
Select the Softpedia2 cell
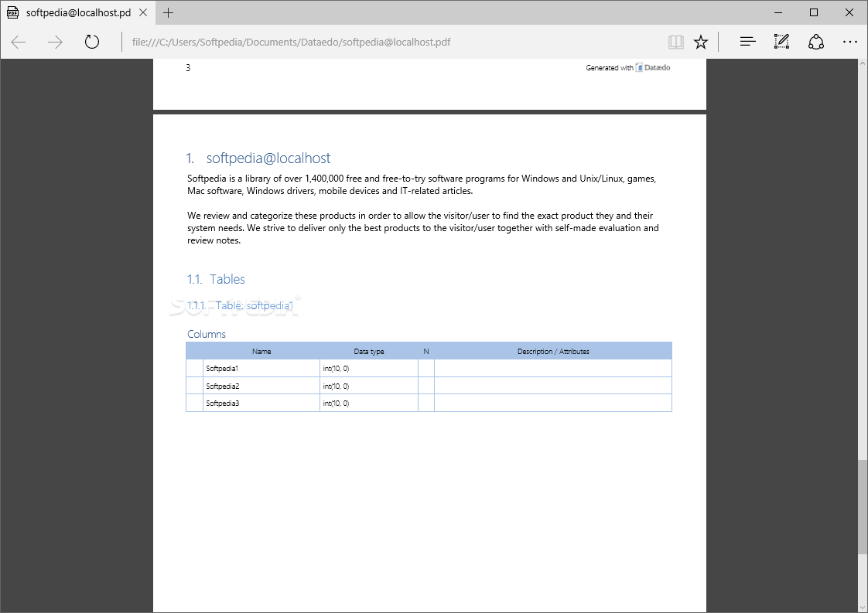tap(261, 387)
